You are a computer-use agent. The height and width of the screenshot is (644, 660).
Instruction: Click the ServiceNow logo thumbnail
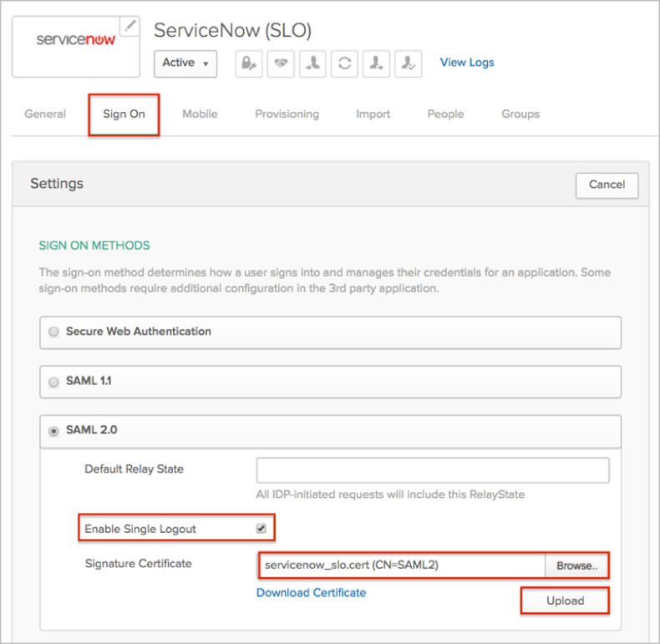[75, 41]
